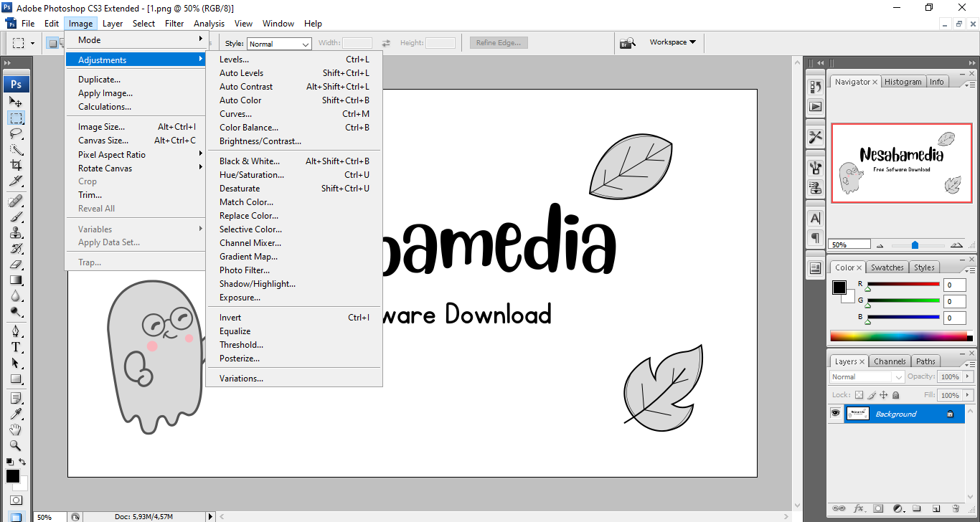Select the Move tool in toolbox

coord(16,102)
